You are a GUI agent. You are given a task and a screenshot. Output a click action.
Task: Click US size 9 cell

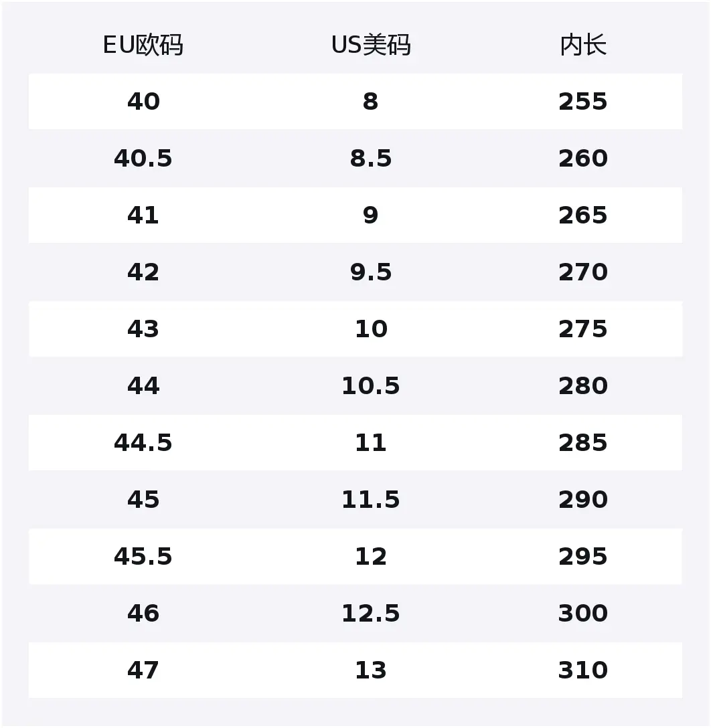point(371,215)
